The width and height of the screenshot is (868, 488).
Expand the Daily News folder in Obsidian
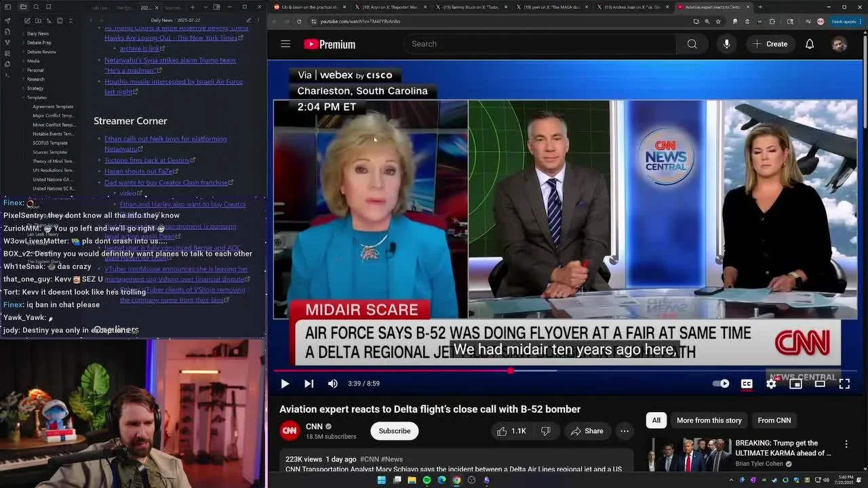click(x=37, y=33)
